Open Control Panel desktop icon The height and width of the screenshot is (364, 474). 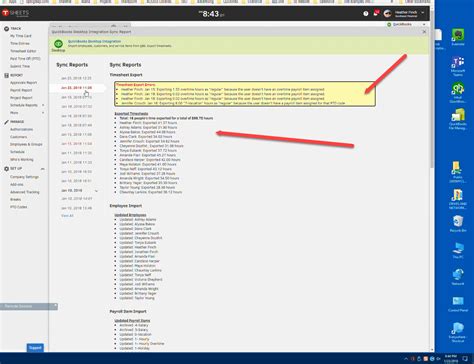[x=458, y=304]
